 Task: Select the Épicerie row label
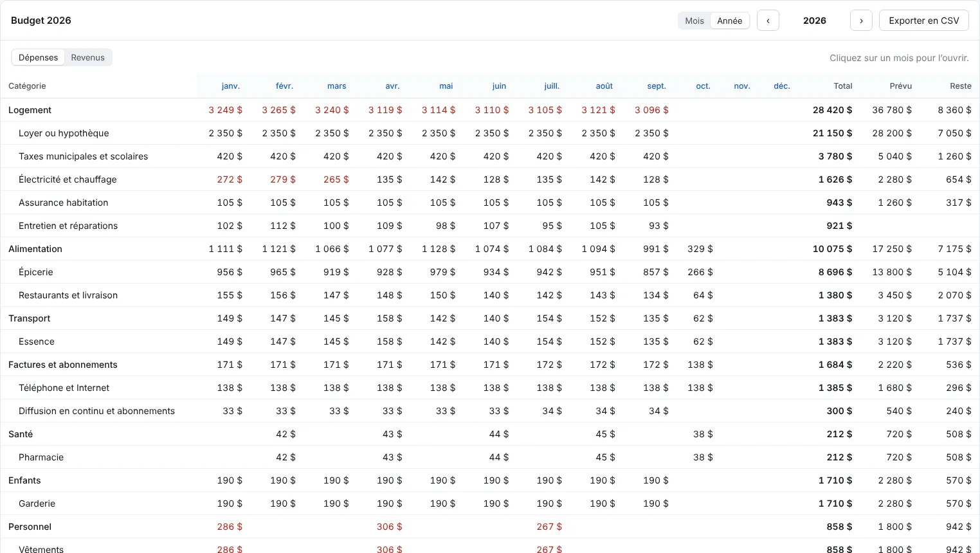pos(36,272)
